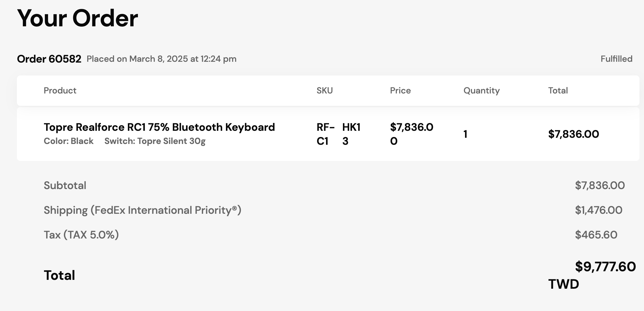Viewport: 644px width, 311px height.
Task: Click the SKU column header
Action: pyautogui.click(x=325, y=91)
